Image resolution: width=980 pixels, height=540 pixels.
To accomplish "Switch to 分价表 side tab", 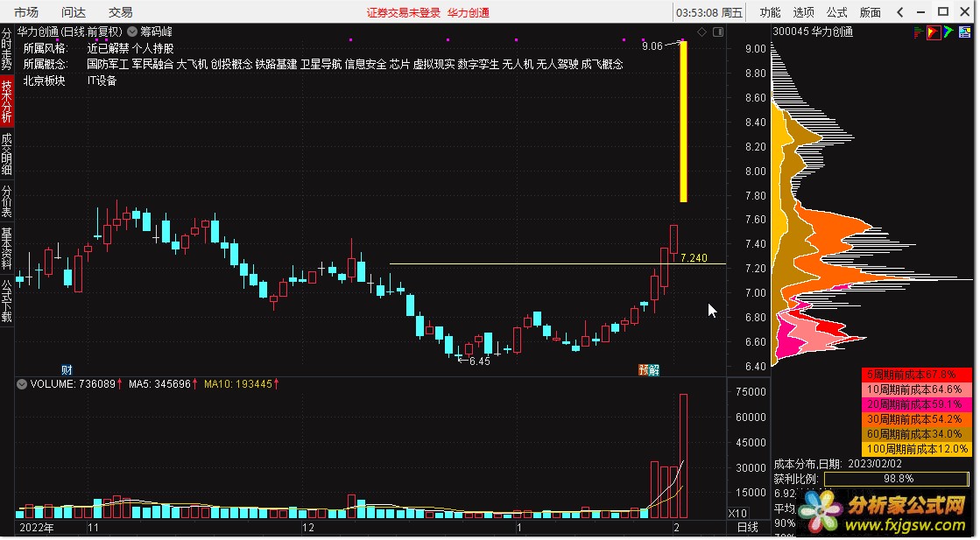I will point(6,201).
